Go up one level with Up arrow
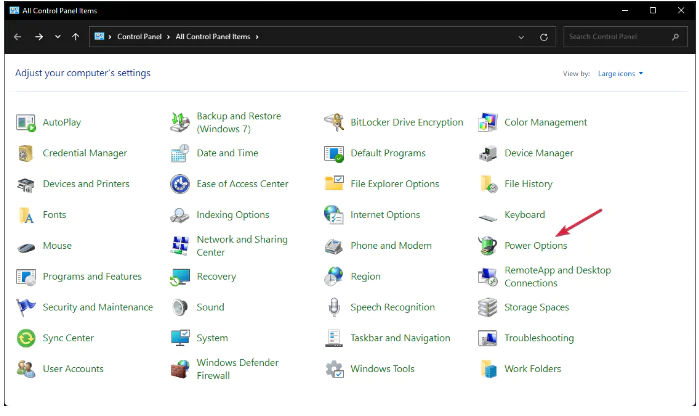Viewport: 699px width, 416px height. [x=76, y=37]
